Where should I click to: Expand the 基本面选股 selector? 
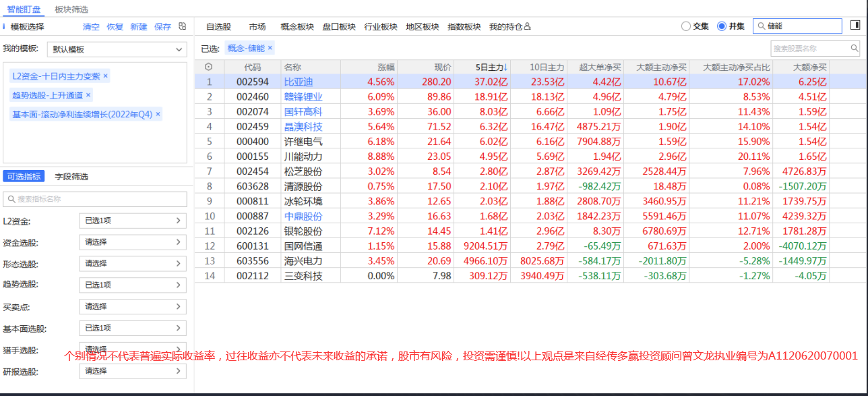(133, 328)
